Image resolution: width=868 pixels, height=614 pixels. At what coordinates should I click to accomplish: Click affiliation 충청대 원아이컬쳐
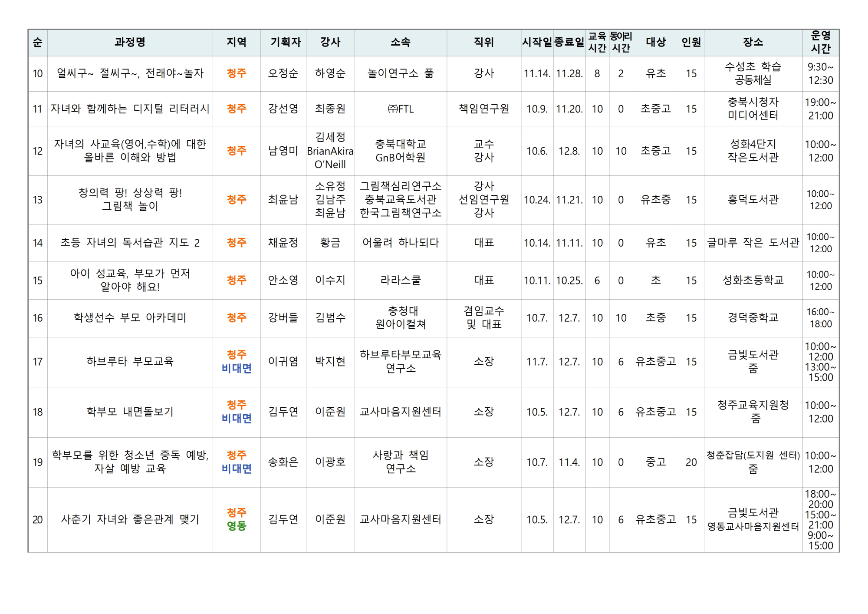[x=400, y=318]
